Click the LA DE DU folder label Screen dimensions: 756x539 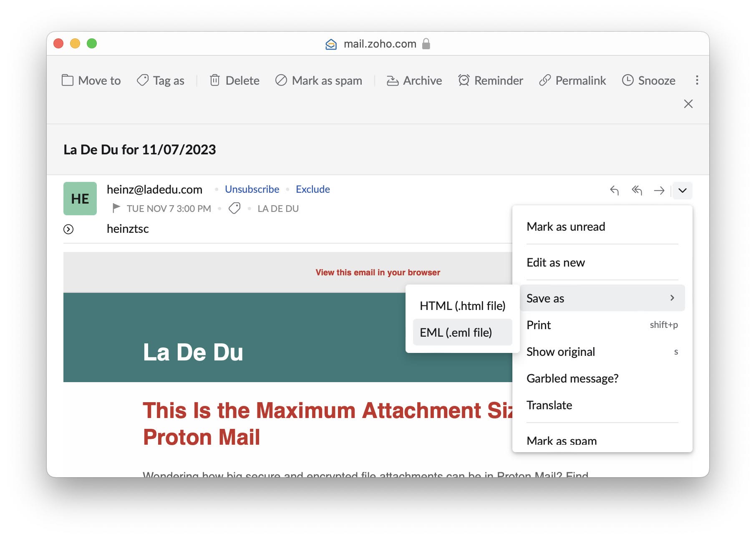point(278,209)
